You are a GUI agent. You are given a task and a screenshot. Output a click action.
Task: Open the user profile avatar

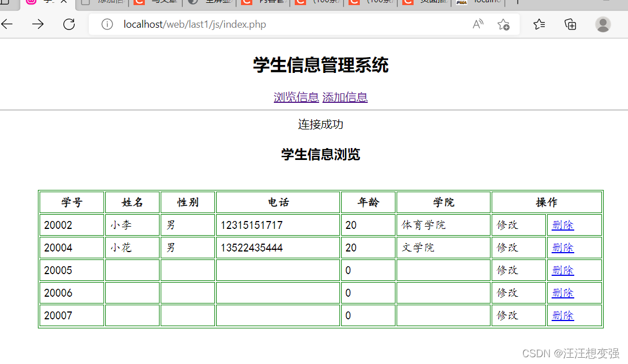pyautogui.click(x=603, y=24)
